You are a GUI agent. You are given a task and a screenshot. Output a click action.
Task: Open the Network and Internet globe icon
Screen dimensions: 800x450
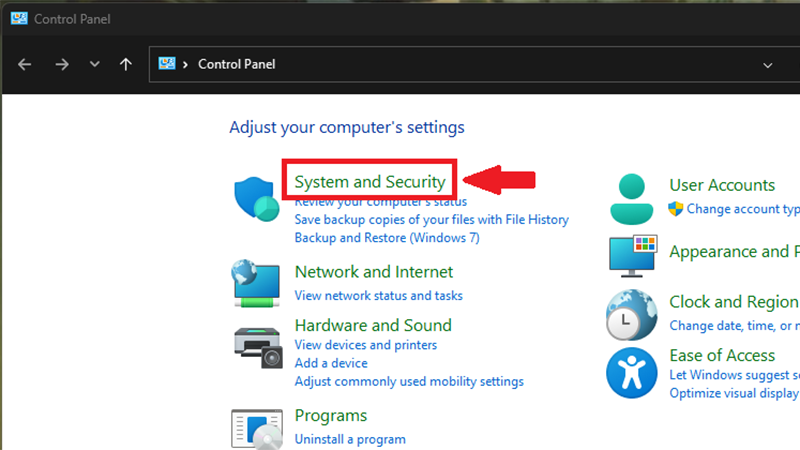point(256,282)
